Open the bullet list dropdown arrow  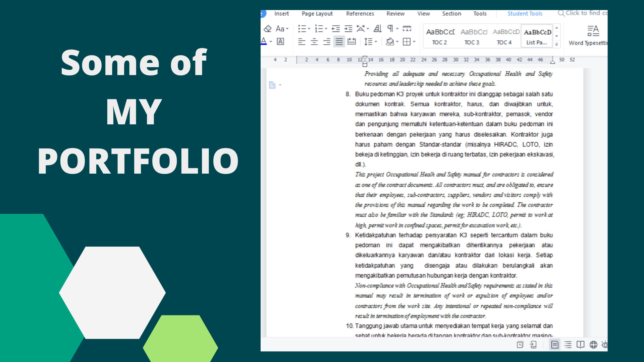coord(309,29)
